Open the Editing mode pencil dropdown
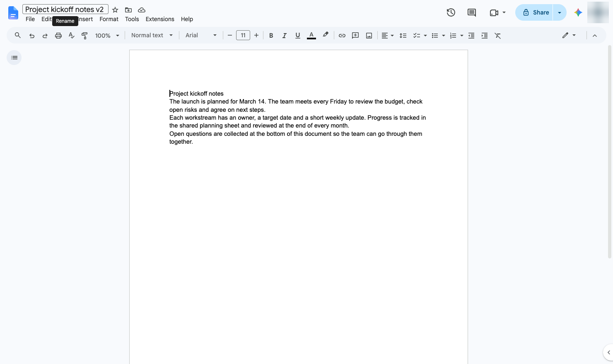The image size is (613, 364). [569, 36]
